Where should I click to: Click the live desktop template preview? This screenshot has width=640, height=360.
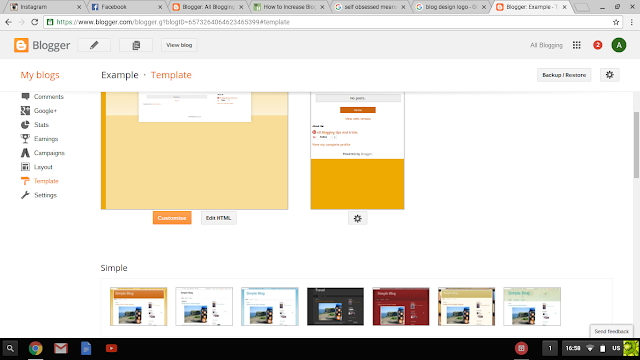tap(194, 151)
